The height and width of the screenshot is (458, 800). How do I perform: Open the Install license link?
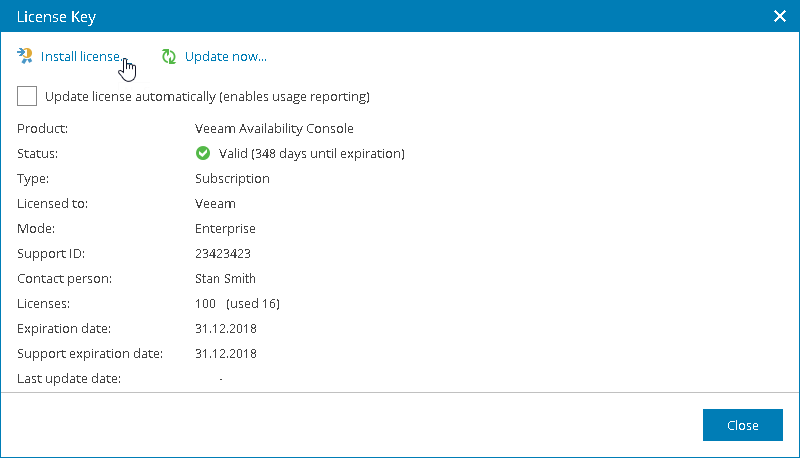click(x=80, y=56)
